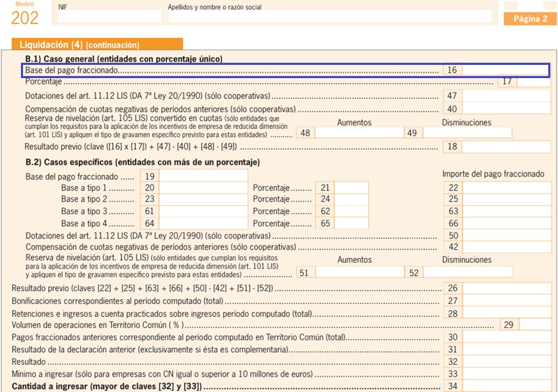Click the Página 2 label
Screen dimensions: 558x392
(530, 19)
